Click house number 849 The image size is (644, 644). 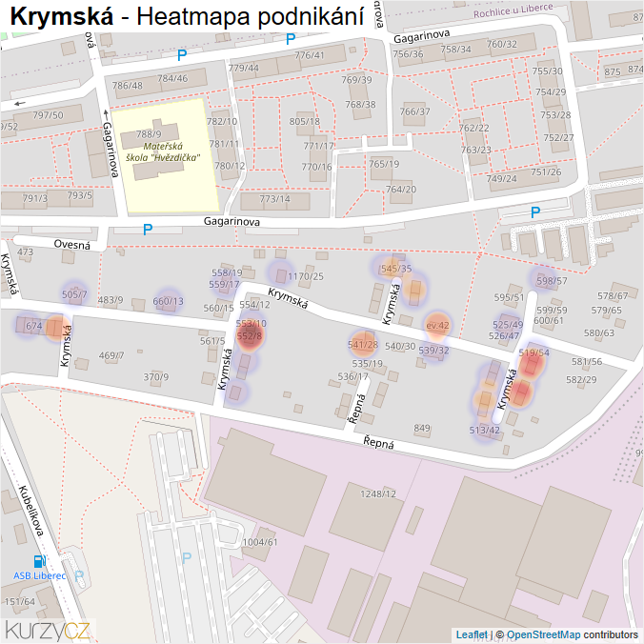(422, 428)
